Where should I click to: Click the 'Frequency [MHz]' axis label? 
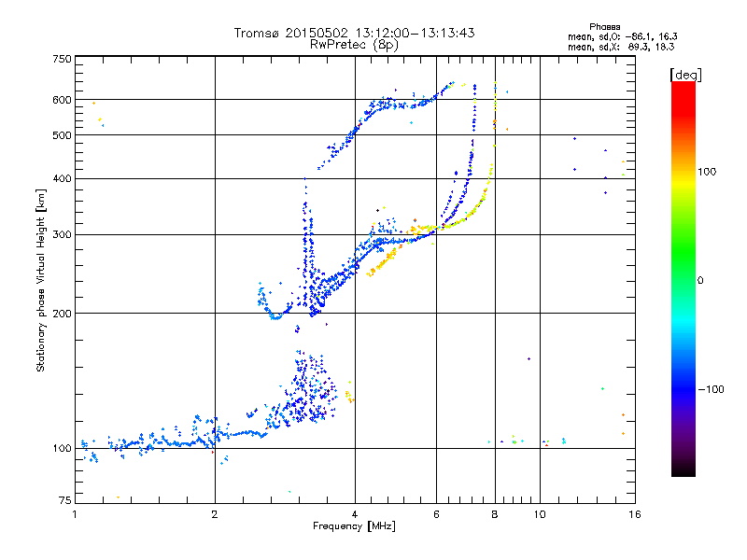click(x=354, y=525)
